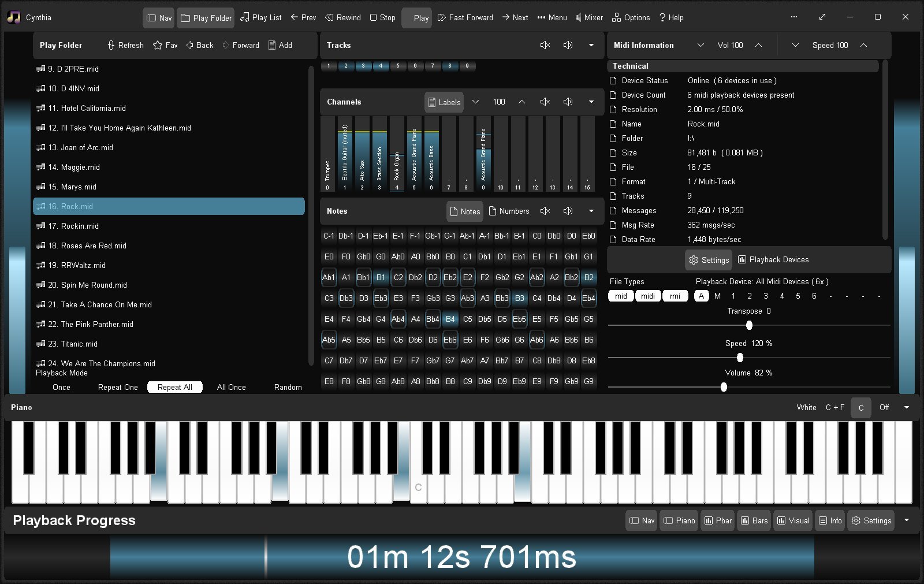924x584 pixels.
Task: Enable Repeat One playback mode
Action: [x=118, y=387]
